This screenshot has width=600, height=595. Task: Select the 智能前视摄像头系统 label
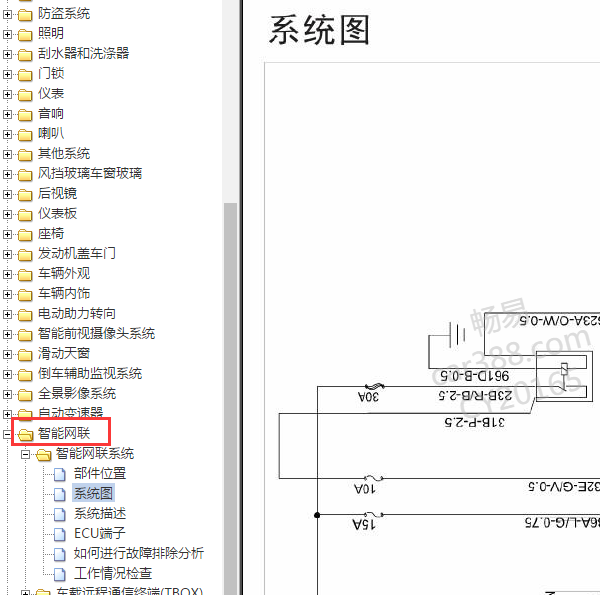click(x=96, y=334)
